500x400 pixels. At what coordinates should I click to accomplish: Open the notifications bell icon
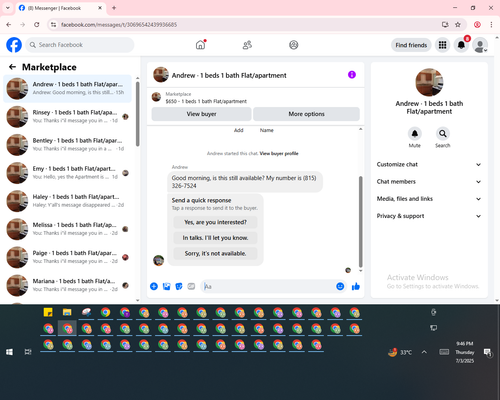(461, 45)
